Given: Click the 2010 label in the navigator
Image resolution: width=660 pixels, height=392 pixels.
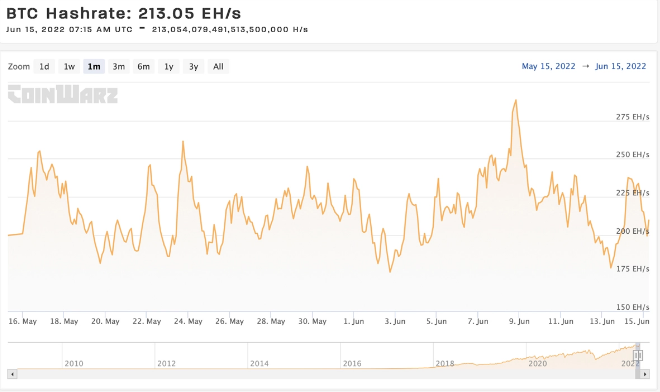Looking at the screenshot, I should tap(74, 363).
